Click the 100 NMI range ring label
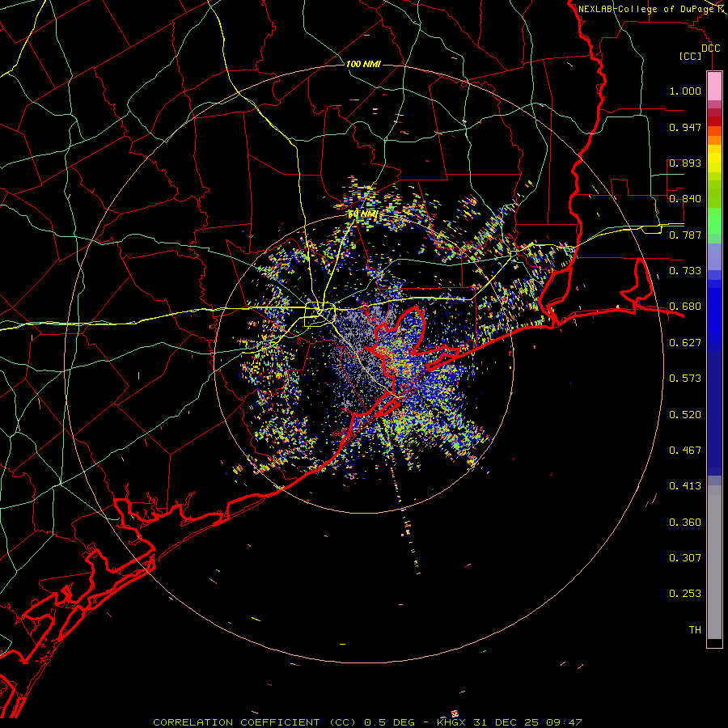The height and width of the screenshot is (728, 728). pyautogui.click(x=363, y=64)
